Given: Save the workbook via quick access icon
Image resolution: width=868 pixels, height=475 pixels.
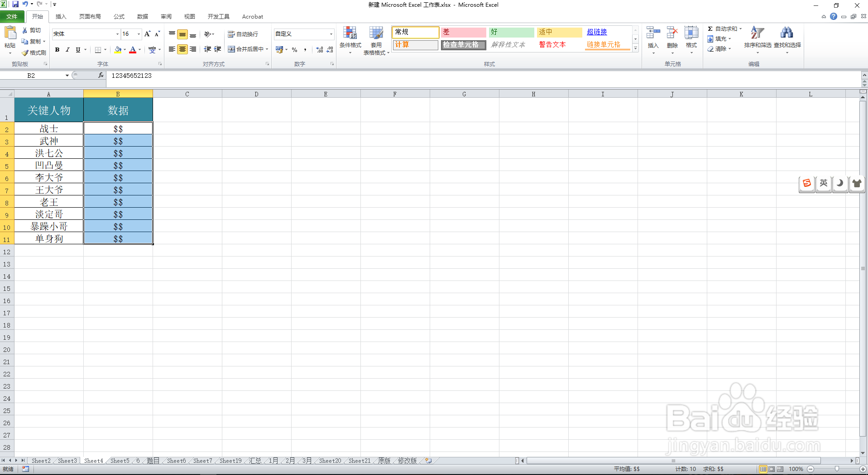Looking at the screenshot, I should pos(15,5).
